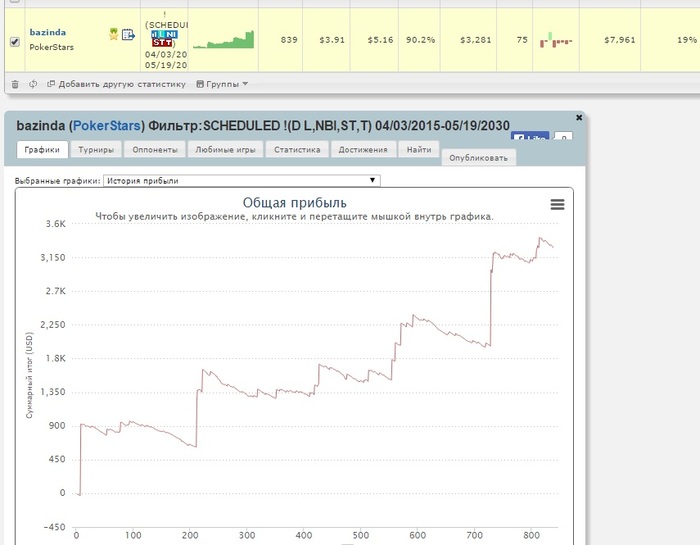Click the trophy star icon next to bazinda

[114, 34]
